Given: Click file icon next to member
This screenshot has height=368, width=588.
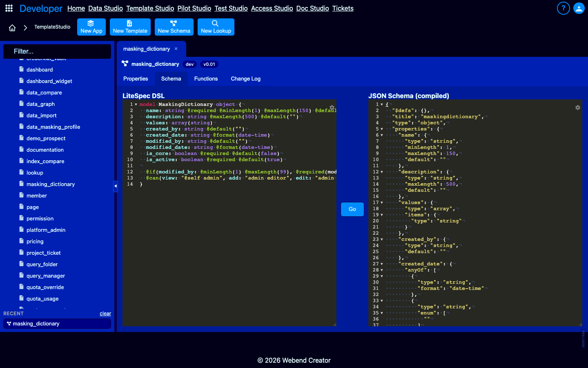Looking at the screenshot, I should tap(21, 195).
